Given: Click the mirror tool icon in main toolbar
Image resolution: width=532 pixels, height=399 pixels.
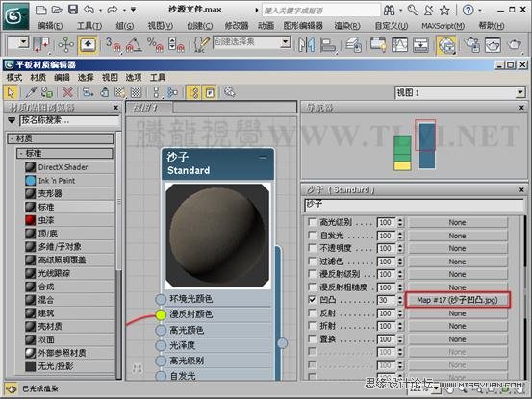Looking at the screenshot, I should [306, 45].
